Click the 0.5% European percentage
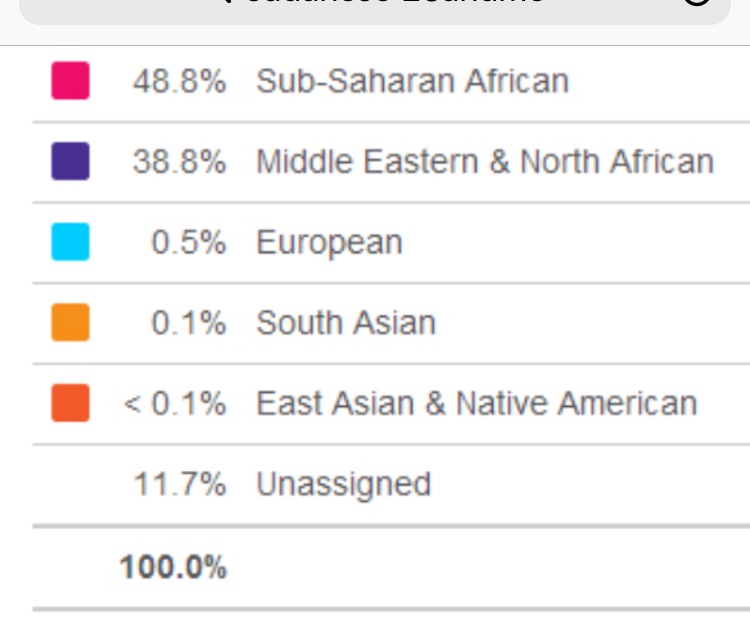The height and width of the screenshot is (644, 750). click(x=188, y=242)
